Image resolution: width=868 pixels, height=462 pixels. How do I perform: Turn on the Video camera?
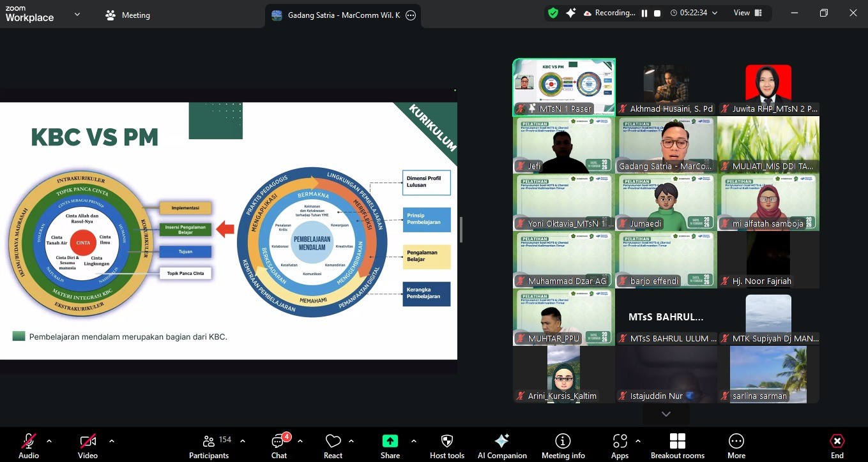tap(88, 445)
